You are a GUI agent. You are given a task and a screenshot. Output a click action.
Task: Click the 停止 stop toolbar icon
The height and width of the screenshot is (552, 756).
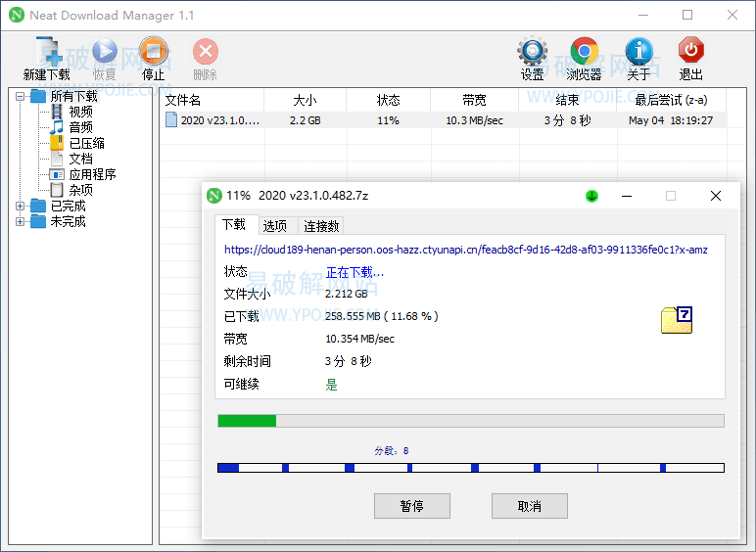(154, 51)
